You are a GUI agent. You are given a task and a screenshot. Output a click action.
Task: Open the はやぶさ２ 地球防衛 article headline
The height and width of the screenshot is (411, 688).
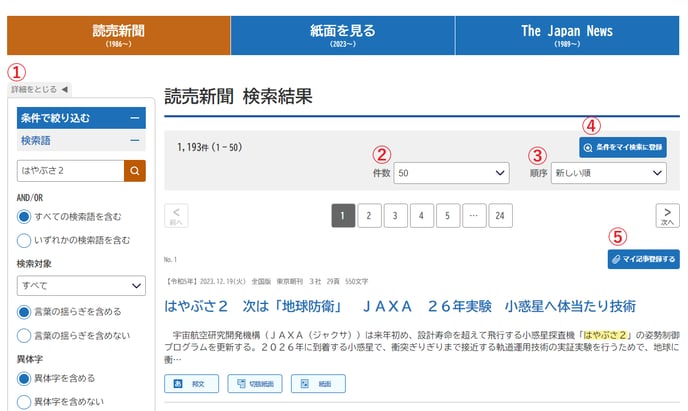point(400,306)
